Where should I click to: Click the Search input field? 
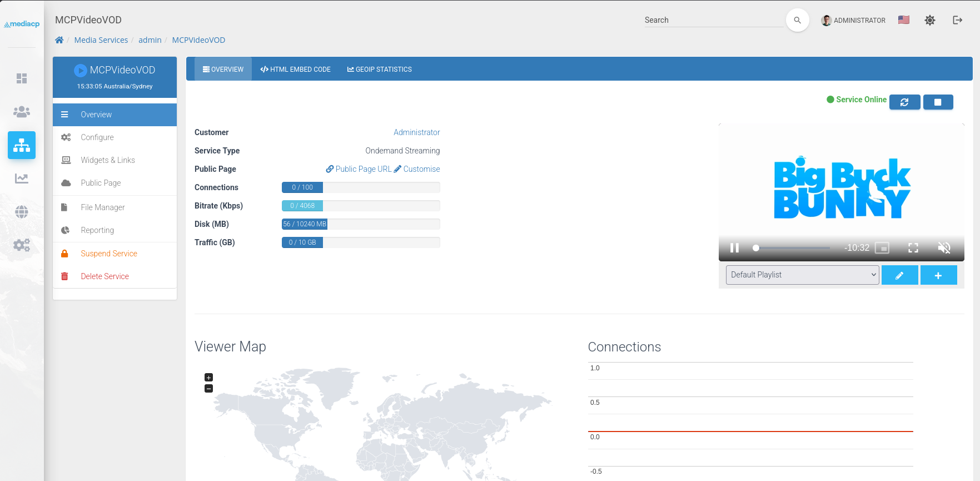713,20
